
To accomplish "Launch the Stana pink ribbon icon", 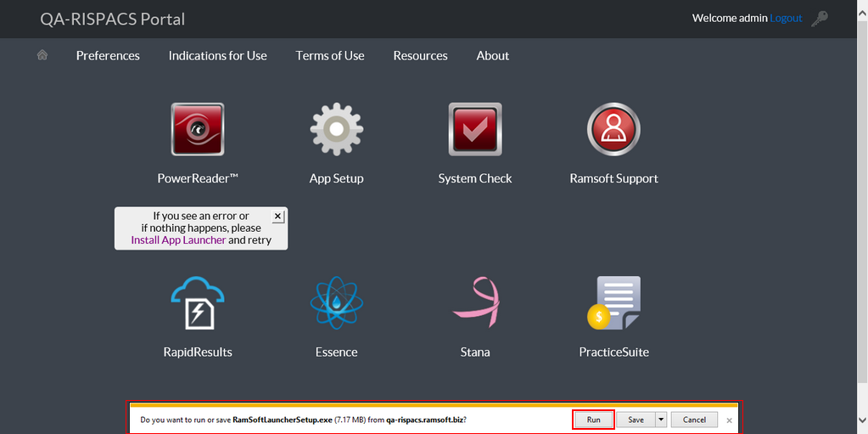I will pyautogui.click(x=474, y=303).
